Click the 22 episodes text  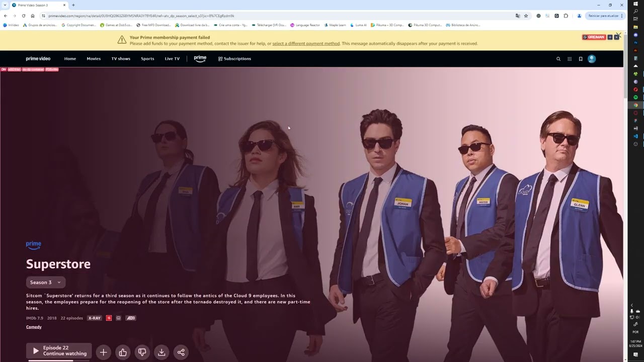pyautogui.click(x=72, y=318)
